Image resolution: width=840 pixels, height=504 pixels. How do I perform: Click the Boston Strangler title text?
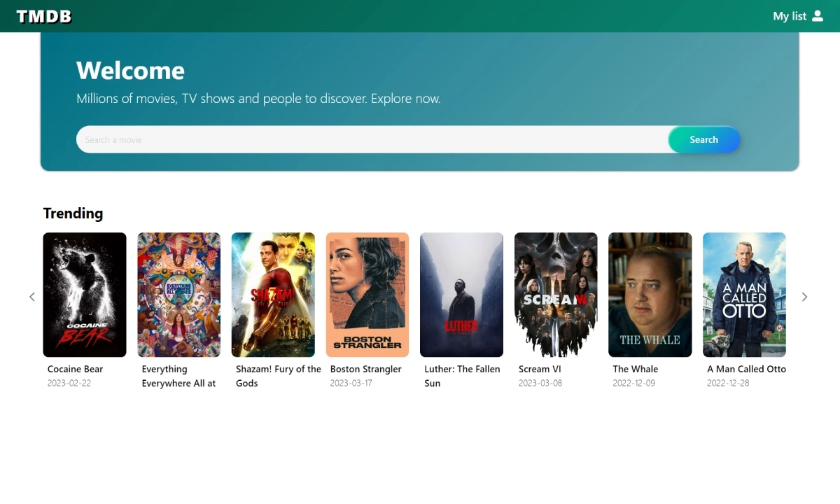click(366, 369)
